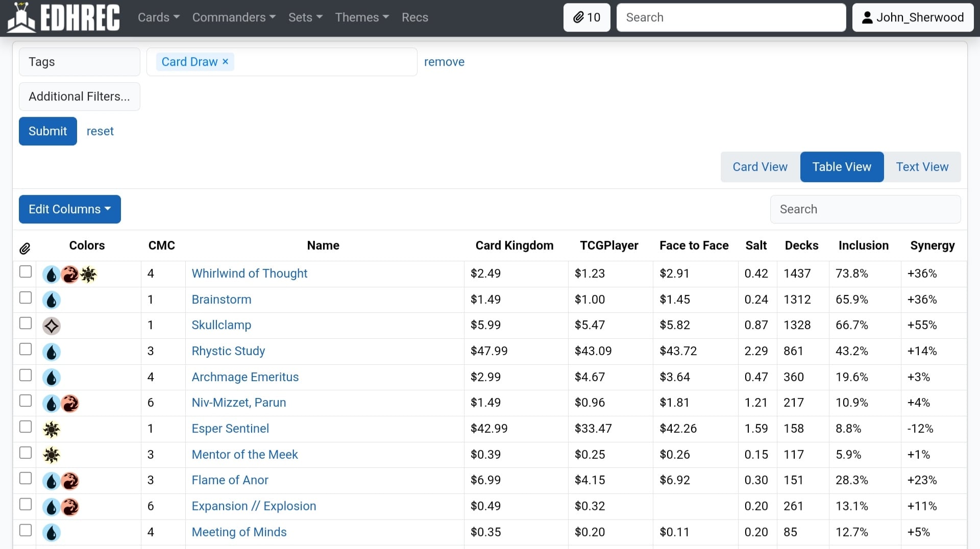Open the Commanders navigation dropdown
This screenshot has height=549, width=980.
tap(234, 17)
